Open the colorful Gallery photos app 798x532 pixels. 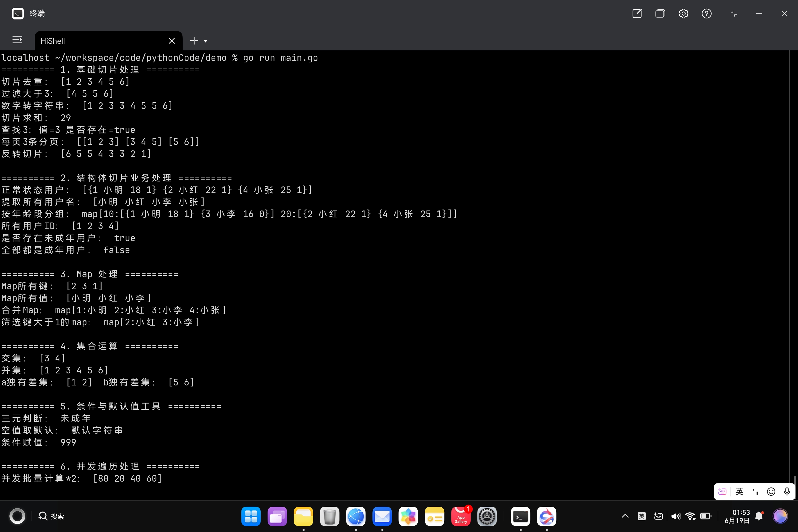(408, 516)
